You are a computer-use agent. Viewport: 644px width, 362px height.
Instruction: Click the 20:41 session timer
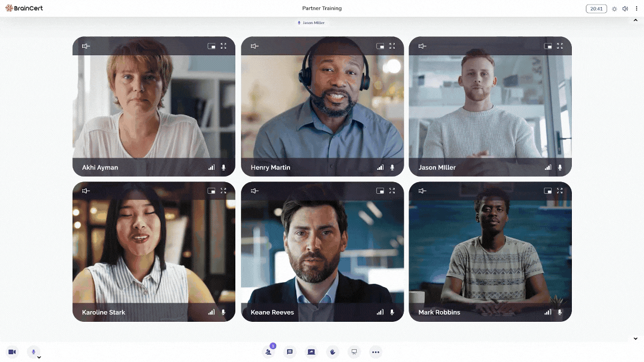point(596,9)
